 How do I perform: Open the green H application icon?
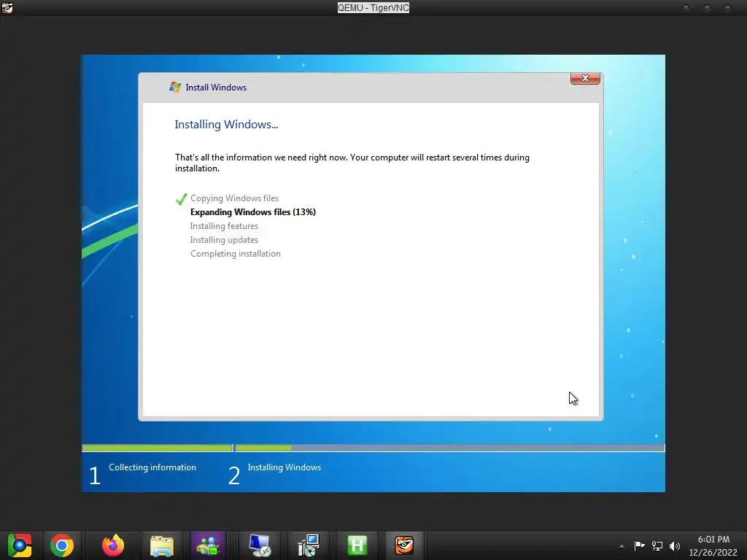point(357,545)
